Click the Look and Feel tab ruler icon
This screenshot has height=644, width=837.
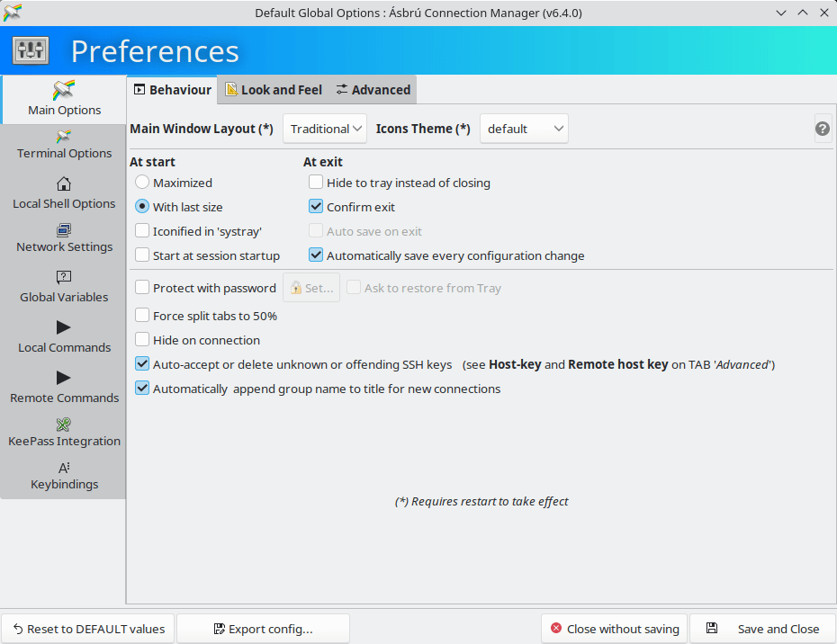click(231, 89)
